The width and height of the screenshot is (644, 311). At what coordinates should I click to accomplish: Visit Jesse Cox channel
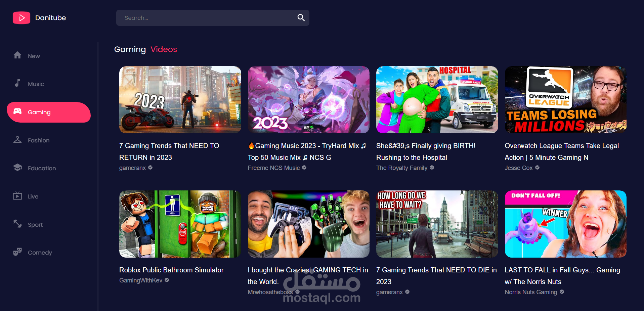click(519, 168)
